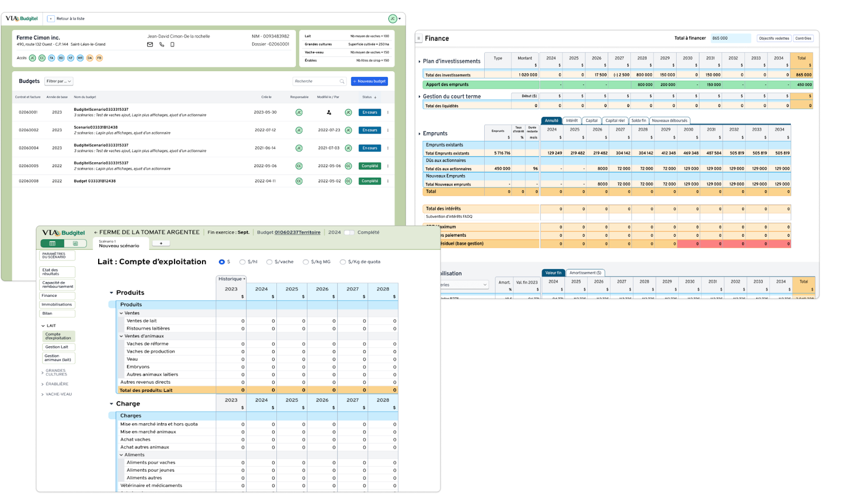Click the search magnifier in the Recherche field
This screenshot has height=504, width=844.
pyautogui.click(x=342, y=81)
